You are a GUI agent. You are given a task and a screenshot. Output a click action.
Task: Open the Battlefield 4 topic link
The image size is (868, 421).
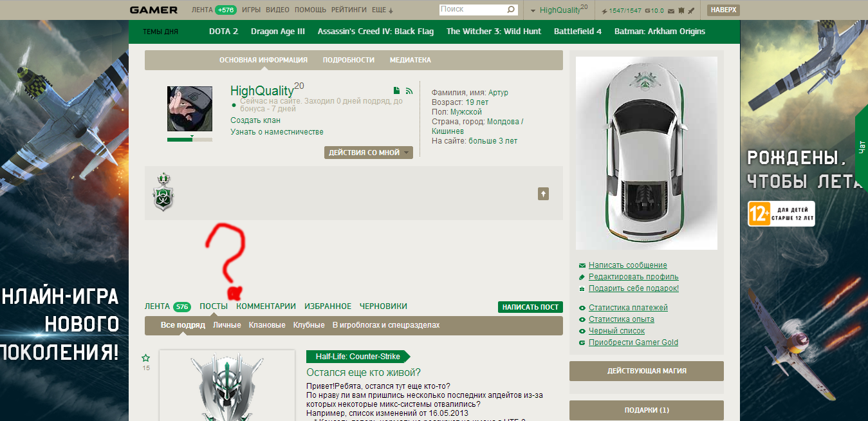[578, 32]
